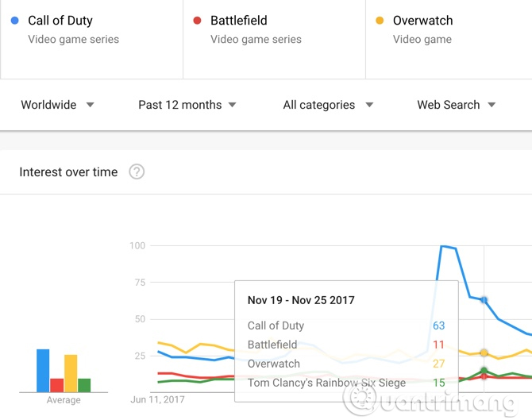Click the blue data point on the chart
The height and width of the screenshot is (420, 532).
point(484,300)
